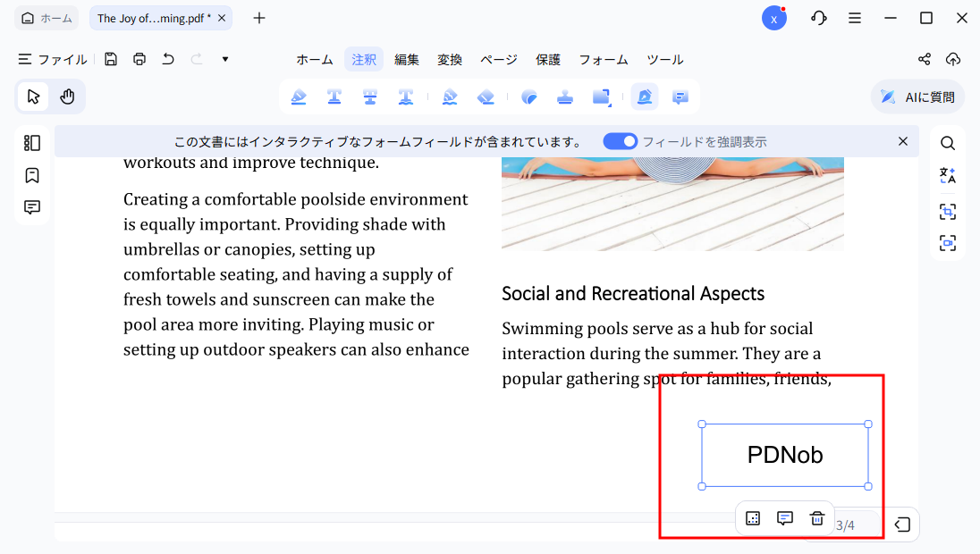Click the AIに質問 button

tap(917, 97)
